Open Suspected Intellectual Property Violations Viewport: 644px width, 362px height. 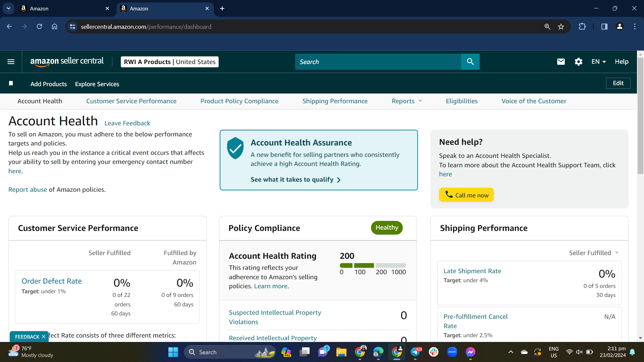click(275, 317)
